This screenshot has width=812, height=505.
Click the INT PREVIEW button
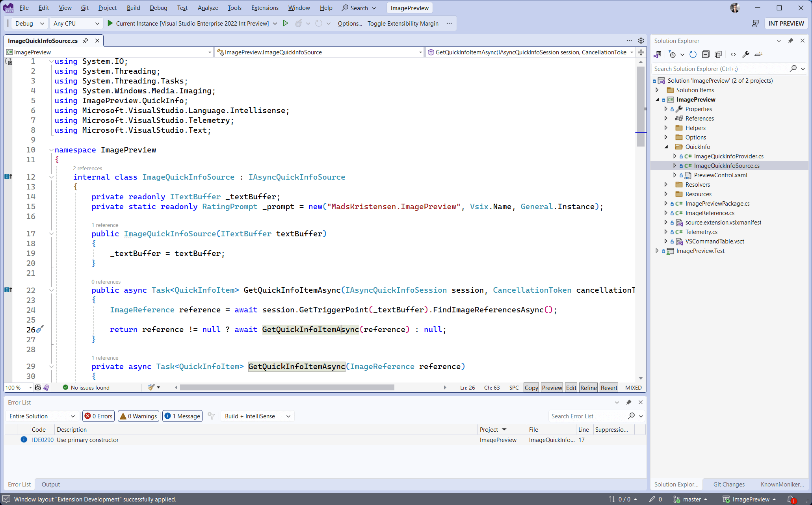(786, 23)
